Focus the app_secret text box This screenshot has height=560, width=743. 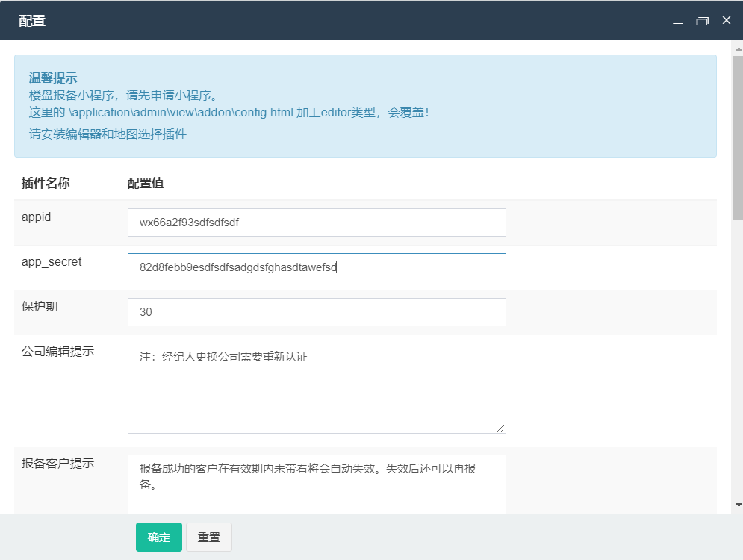(317, 267)
